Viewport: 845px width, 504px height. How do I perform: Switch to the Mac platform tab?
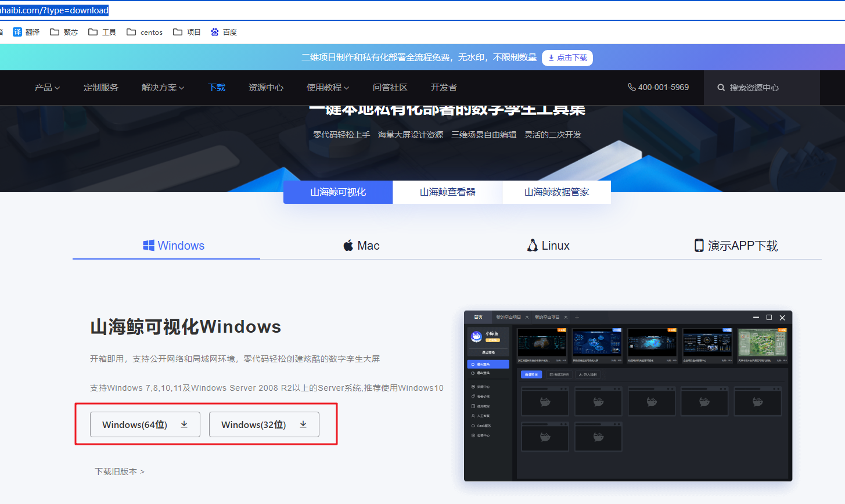pyautogui.click(x=361, y=246)
